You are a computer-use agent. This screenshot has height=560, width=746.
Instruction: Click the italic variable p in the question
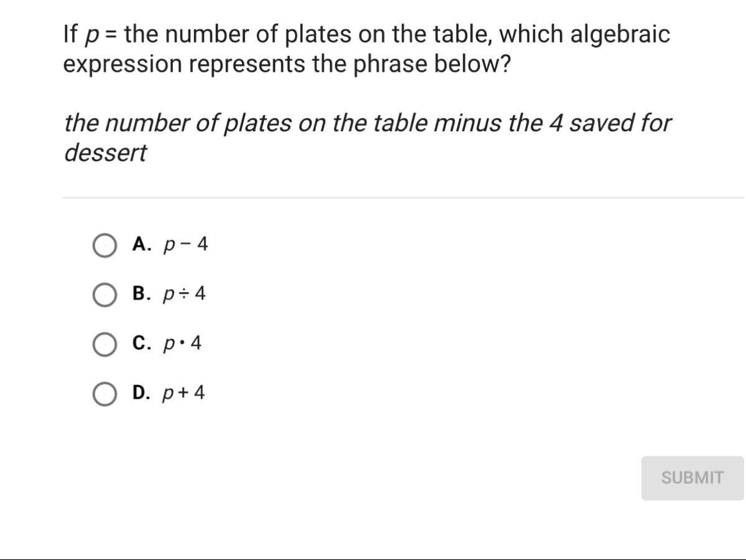pyautogui.click(x=91, y=37)
